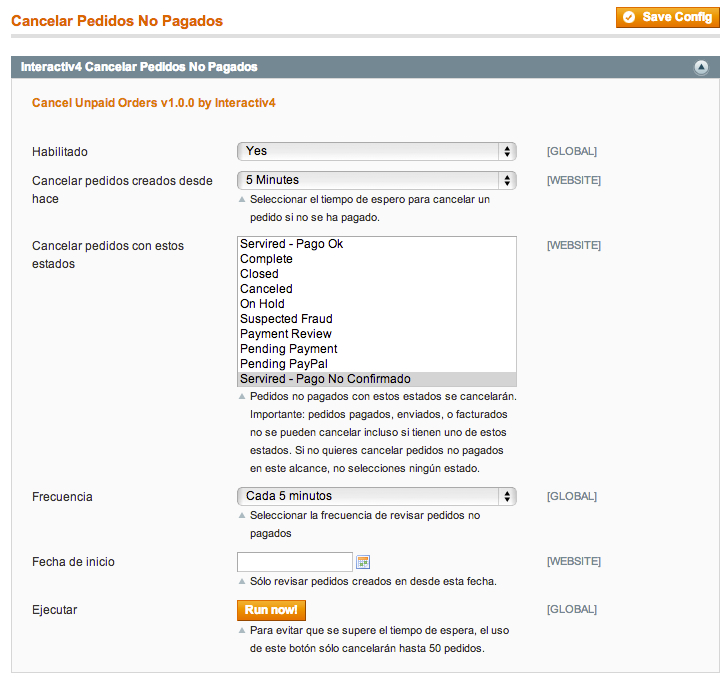Collapse the Interactiv4 section with arrow icon
The image size is (728, 681).
point(701,67)
